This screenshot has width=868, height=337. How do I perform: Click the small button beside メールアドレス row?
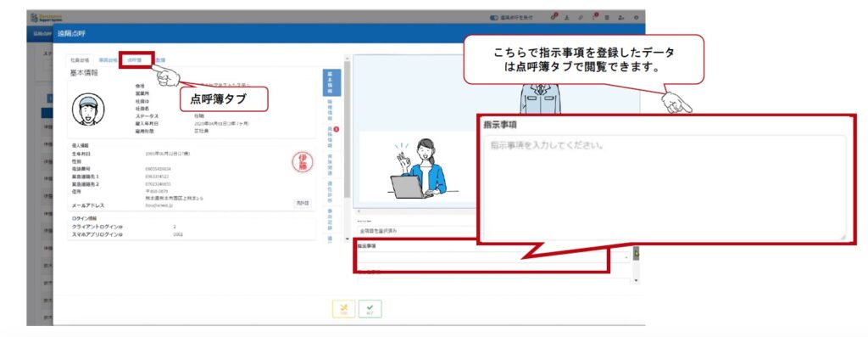(x=303, y=204)
